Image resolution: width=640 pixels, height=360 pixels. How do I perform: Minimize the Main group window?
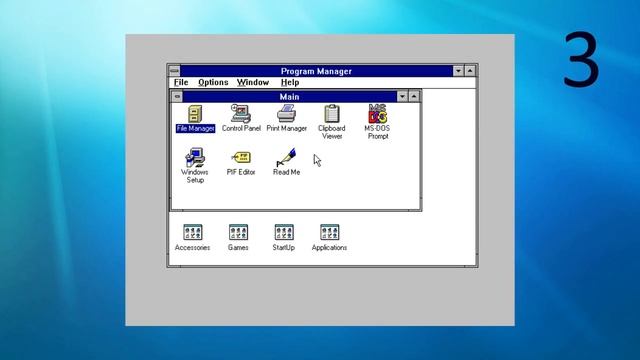402,97
